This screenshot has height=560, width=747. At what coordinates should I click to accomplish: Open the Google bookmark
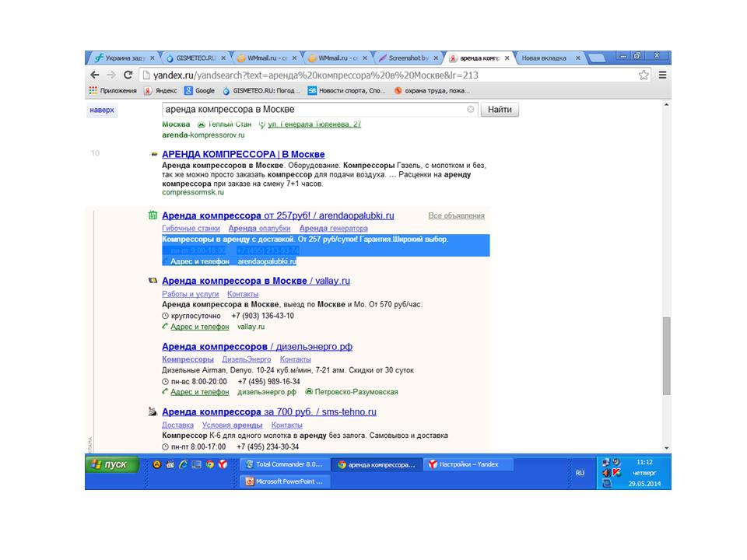pos(200,90)
